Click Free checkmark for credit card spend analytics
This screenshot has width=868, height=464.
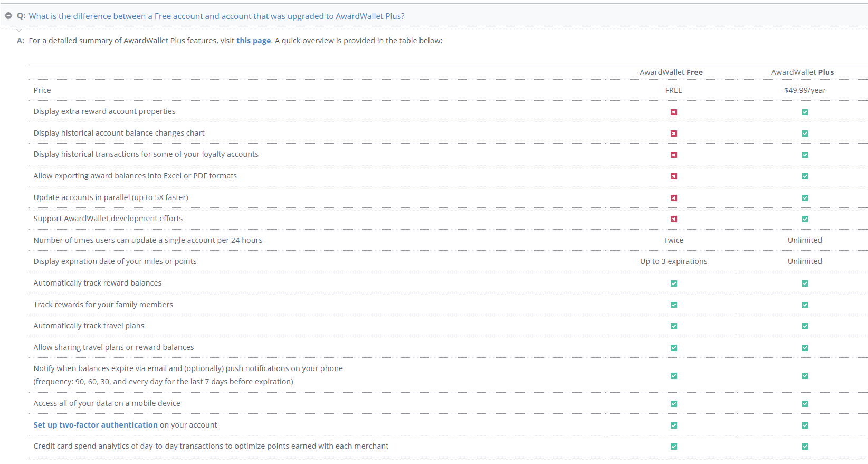point(674,447)
